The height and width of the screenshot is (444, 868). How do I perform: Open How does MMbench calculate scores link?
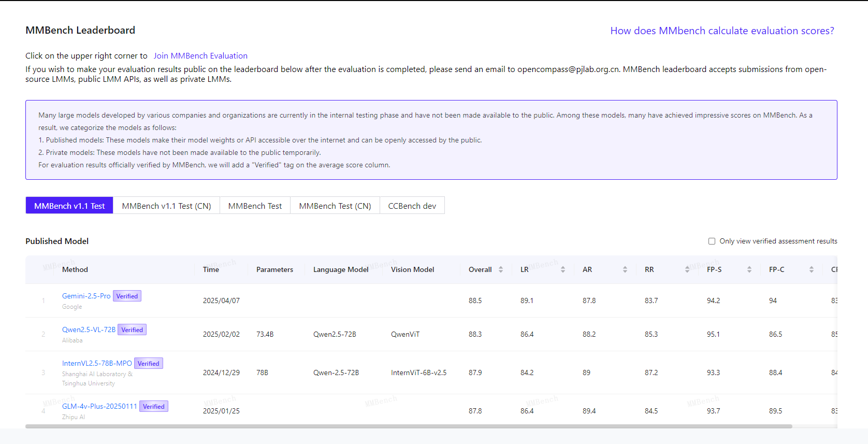coord(721,31)
